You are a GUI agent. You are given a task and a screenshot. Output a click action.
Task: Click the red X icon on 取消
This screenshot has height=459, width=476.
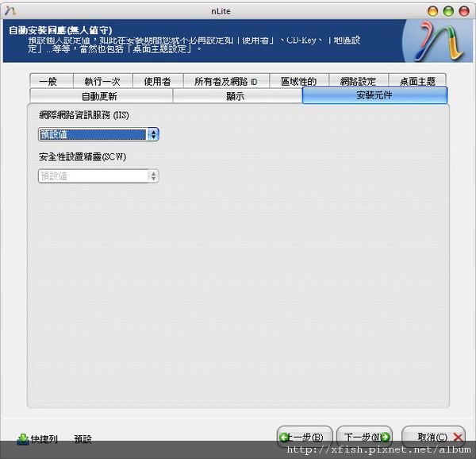pos(458,438)
